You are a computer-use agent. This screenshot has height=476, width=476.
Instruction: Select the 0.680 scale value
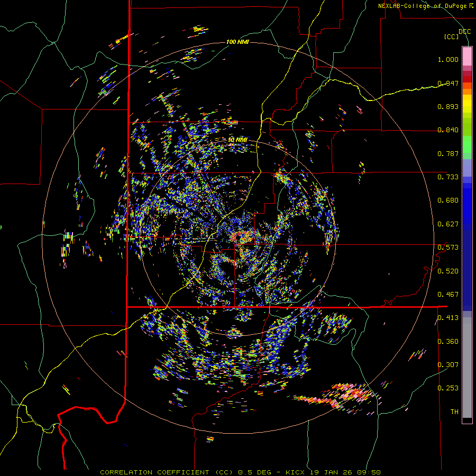click(448, 200)
